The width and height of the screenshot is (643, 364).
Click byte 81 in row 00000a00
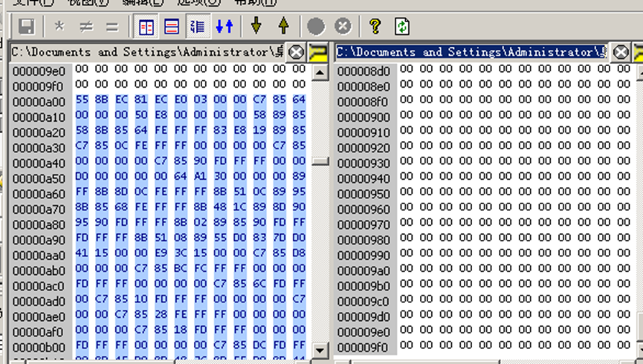coord(141,100)
